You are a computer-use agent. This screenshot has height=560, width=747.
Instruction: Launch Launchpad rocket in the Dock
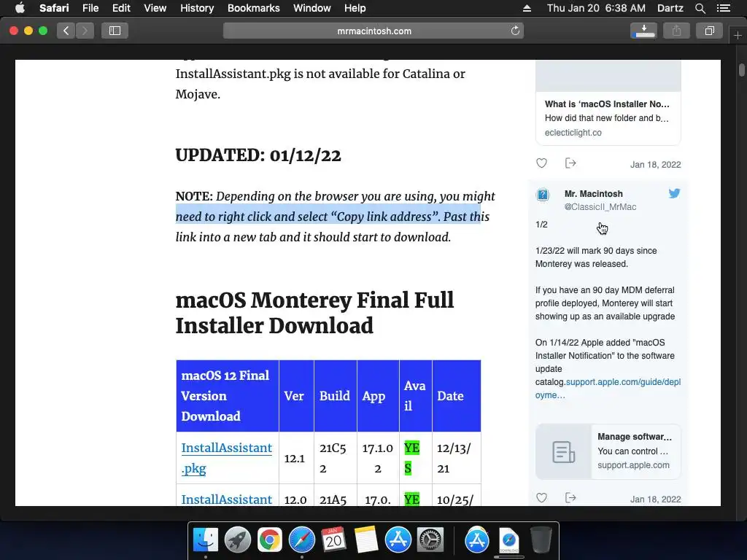pos(238,540)
